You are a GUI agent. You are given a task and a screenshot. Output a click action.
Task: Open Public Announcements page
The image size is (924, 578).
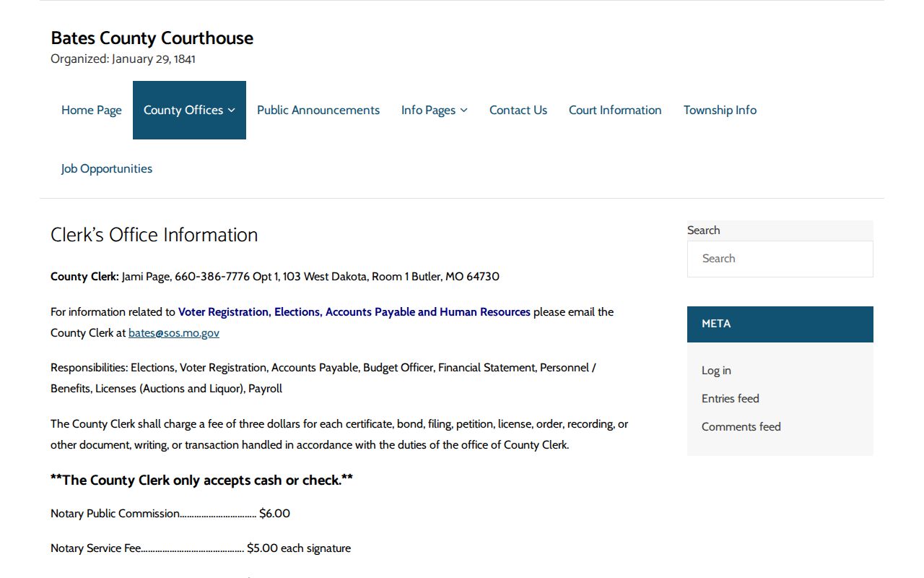[x=318, y=110]
